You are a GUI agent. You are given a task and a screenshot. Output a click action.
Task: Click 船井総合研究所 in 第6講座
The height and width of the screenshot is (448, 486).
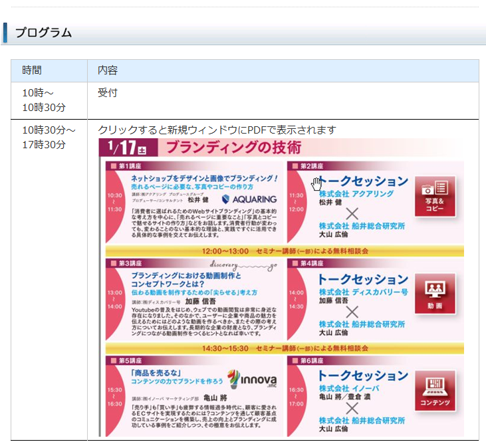[x=378, y=421]
